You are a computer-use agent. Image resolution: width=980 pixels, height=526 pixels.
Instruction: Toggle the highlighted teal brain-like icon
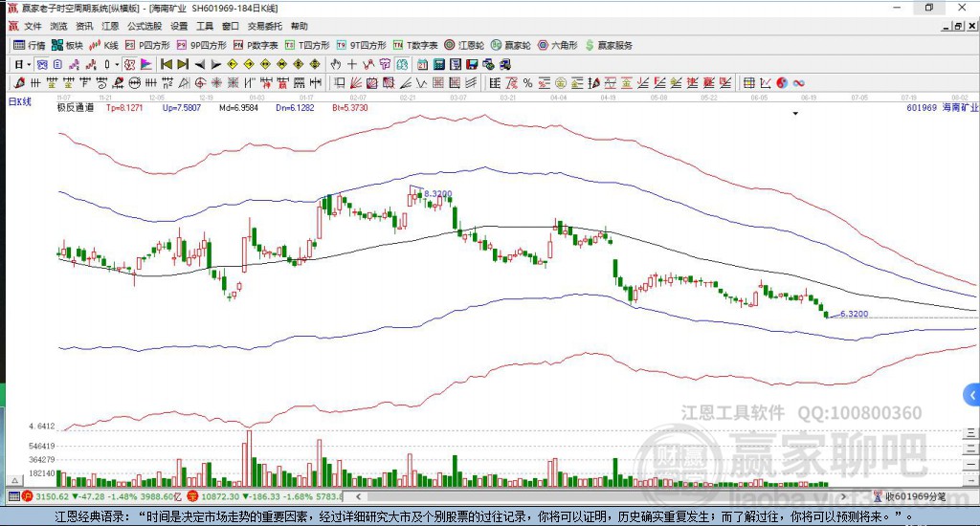402,64
